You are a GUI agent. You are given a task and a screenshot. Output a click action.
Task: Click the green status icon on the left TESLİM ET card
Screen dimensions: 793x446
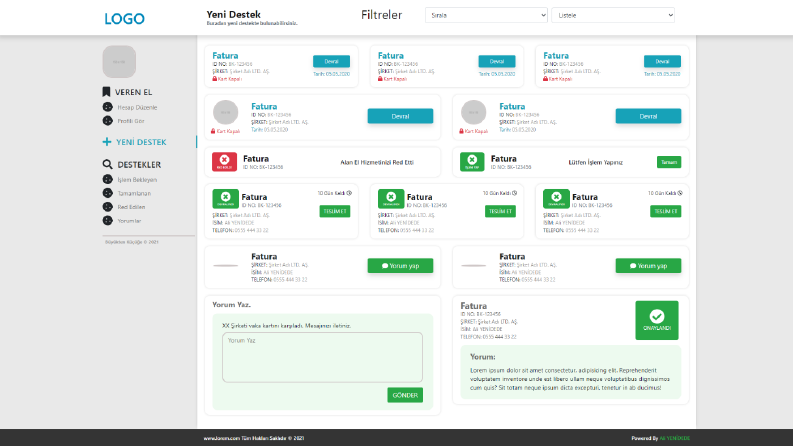pyautogui.click(x=226, y=199)
